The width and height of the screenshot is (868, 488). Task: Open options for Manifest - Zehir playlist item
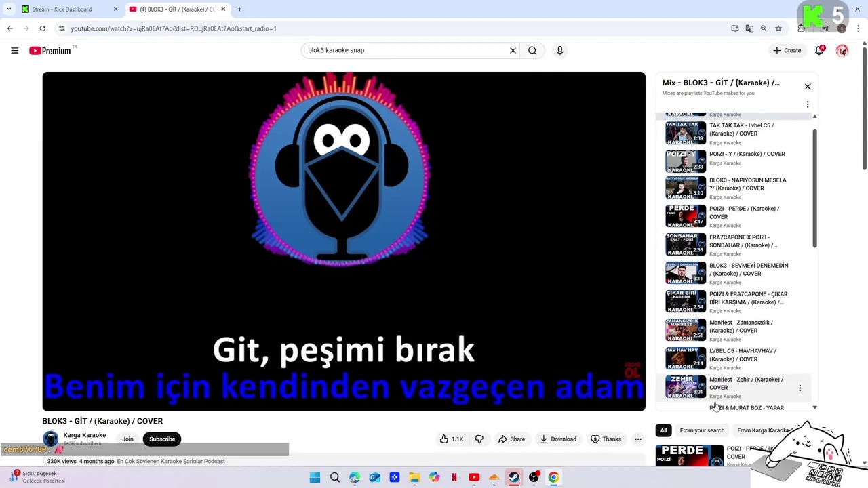point(800,388)
